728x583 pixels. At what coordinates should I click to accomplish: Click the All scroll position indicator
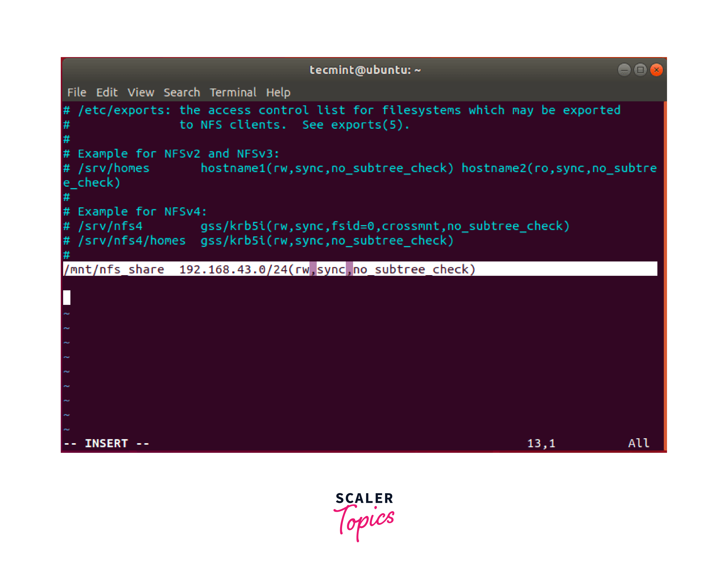(639, 443)
